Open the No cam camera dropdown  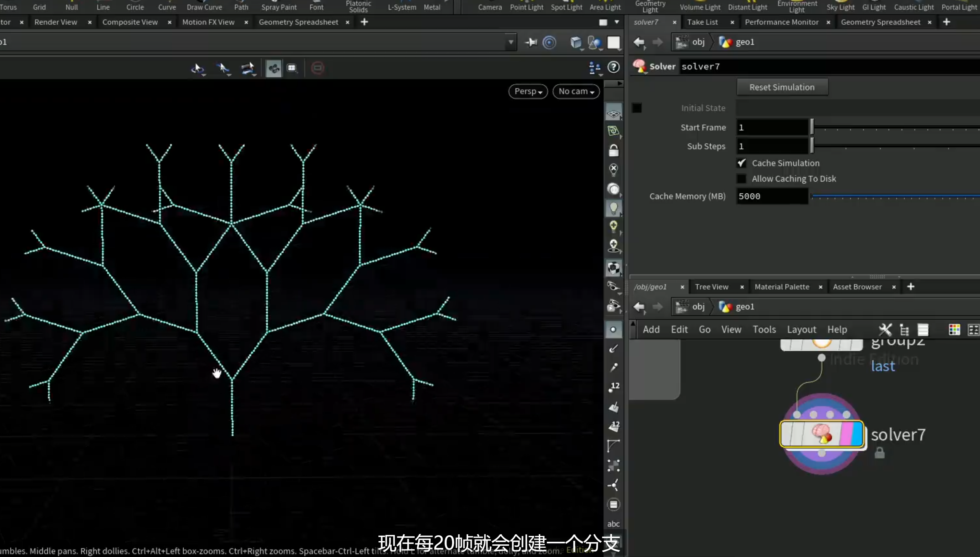pos(576,91)
